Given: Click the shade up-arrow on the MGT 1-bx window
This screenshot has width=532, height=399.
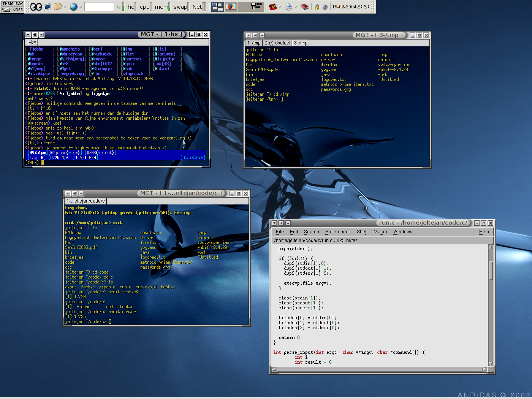Looking at the screenshot, I should (x=41, y=35).
